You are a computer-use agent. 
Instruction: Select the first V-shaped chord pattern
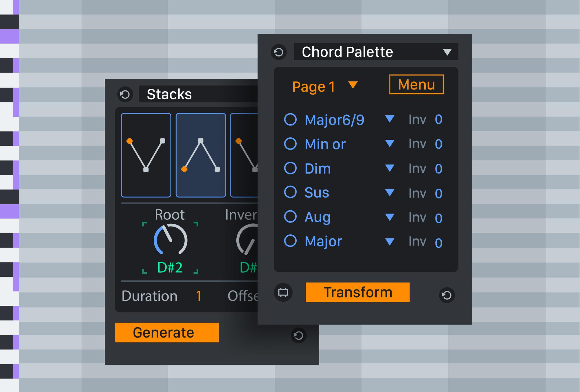[146, 155]
